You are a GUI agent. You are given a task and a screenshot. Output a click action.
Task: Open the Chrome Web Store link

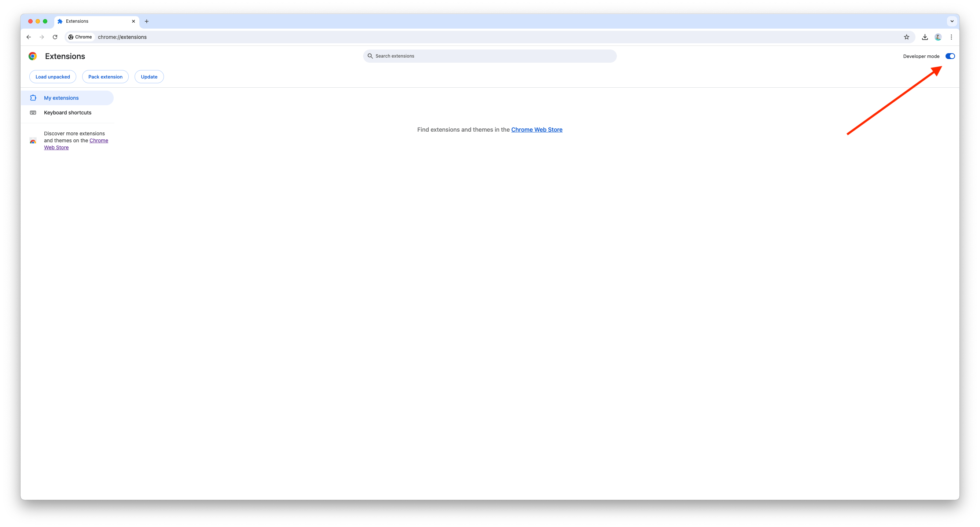(x=537, y=129)
